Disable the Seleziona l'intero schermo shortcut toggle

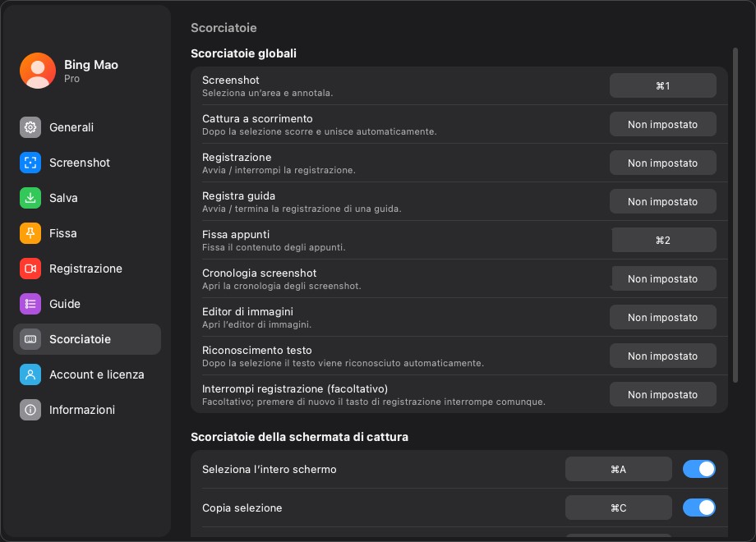point(699,469)
